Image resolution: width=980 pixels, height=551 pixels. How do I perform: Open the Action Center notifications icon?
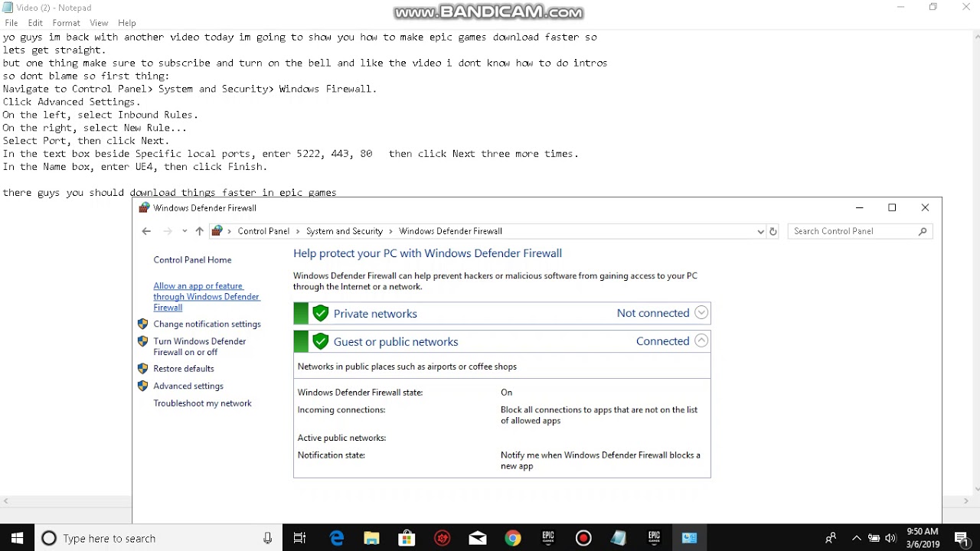(962, 538)
